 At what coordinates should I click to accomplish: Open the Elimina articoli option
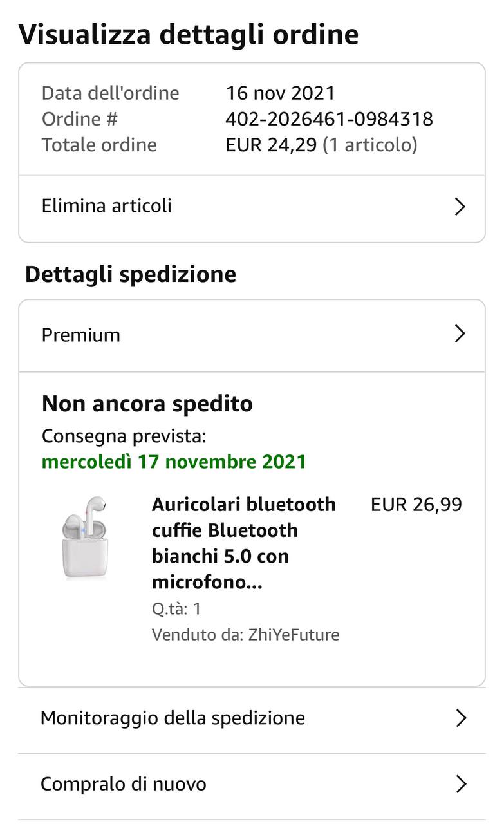pos(107,206)
